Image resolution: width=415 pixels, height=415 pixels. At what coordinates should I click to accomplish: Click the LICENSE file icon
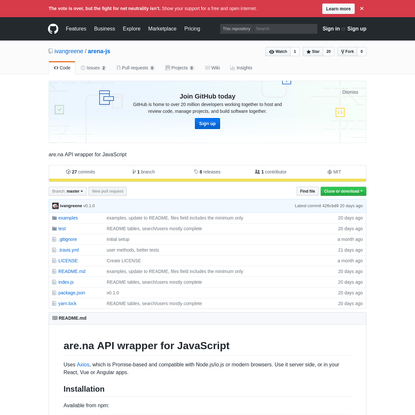pos(54,261)
